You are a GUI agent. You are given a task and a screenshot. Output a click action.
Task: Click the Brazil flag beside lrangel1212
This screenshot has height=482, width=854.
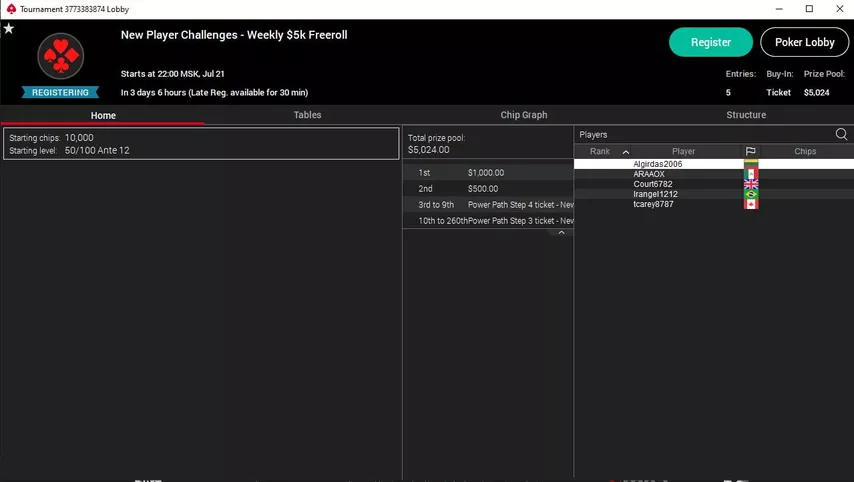(750, 194)
